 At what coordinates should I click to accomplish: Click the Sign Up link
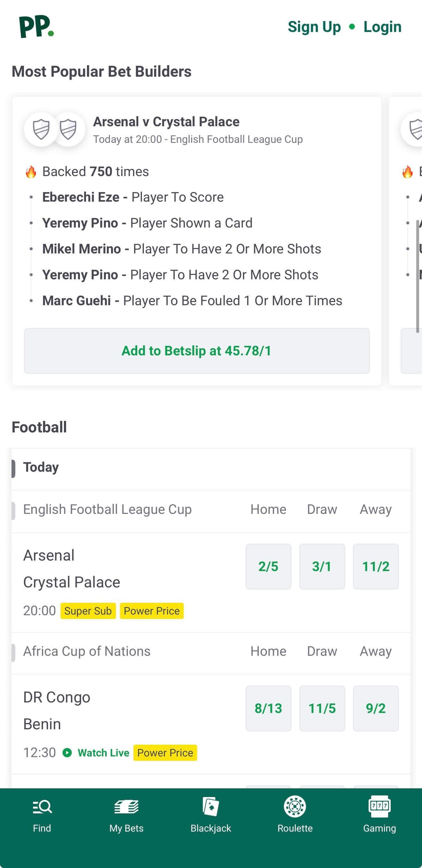pos(314,27)
